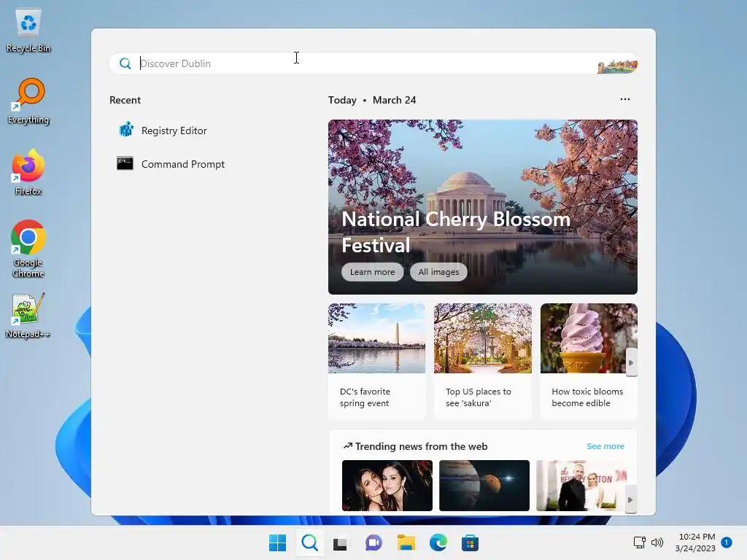Advance the trending news carousel arrow
747x560 pixels.
pyautogui.click(x=631, y=500)
